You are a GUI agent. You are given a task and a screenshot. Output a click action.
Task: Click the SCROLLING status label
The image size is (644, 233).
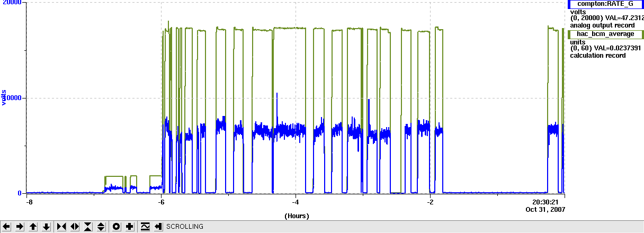click(x=185, y=227)
